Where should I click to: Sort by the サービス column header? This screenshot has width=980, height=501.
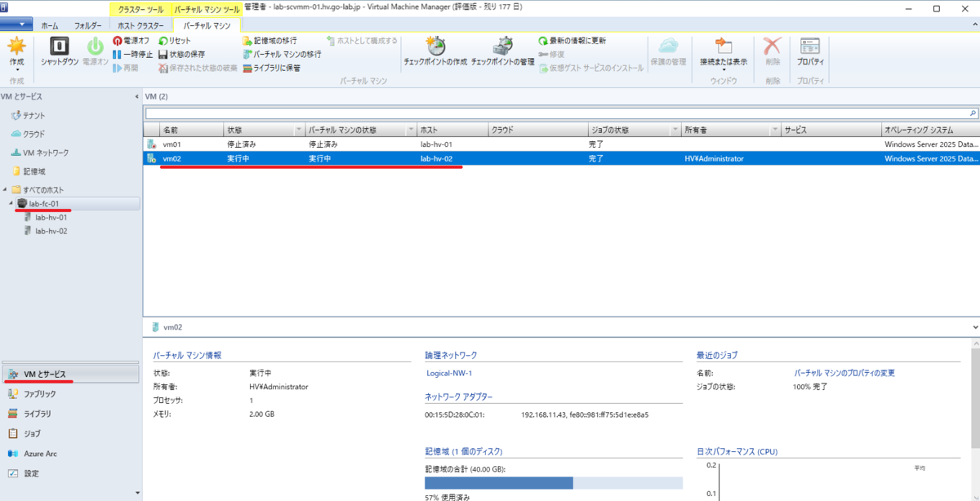click(831, 130)
